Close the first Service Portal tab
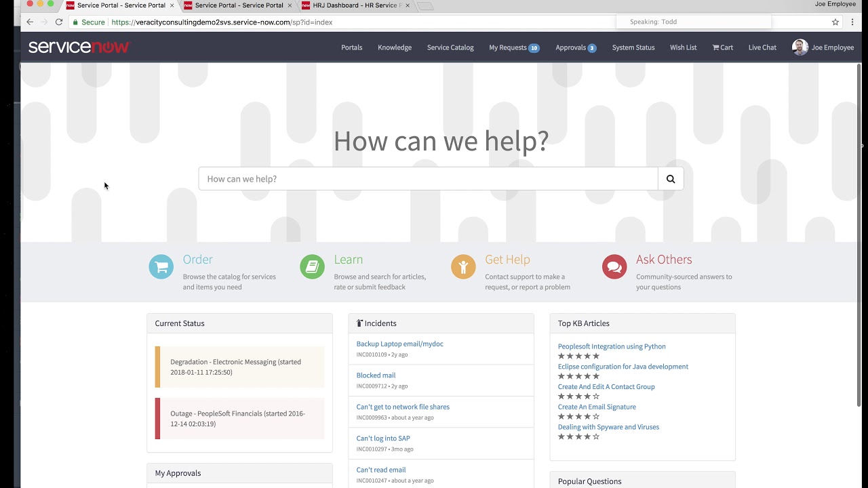Image resolution: width=868 pixels, height=488 pixels. pyautogui.click(x=172, y=5)
